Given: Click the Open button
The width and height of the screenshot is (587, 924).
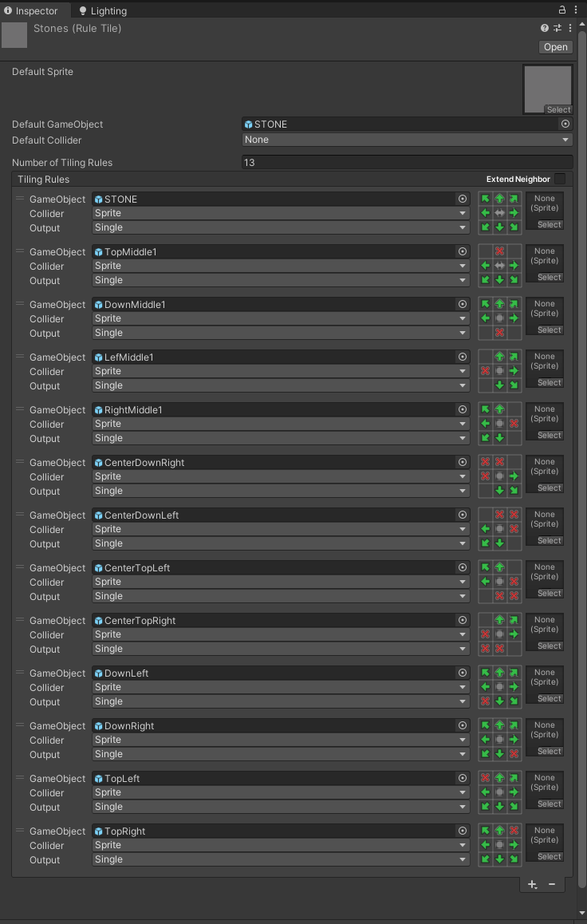Looking at the screenshot, I should pos(555,47).
